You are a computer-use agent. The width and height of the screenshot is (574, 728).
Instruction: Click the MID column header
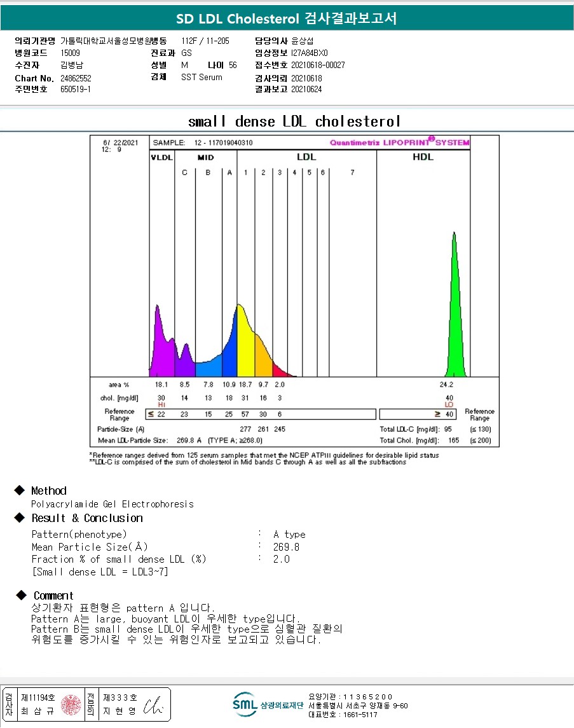(205, 158)
